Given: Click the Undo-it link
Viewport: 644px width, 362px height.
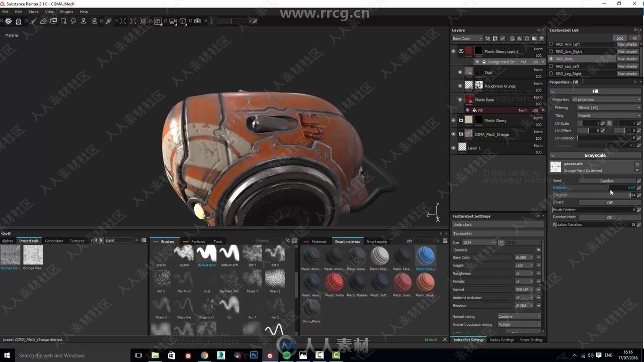Looking at the screenshot, I should tap(431, 339).
